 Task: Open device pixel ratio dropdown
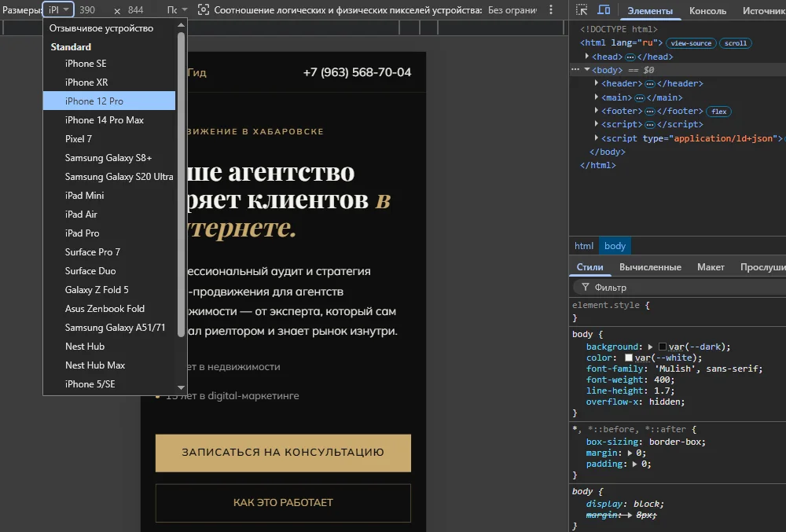[x=512, y=10]
